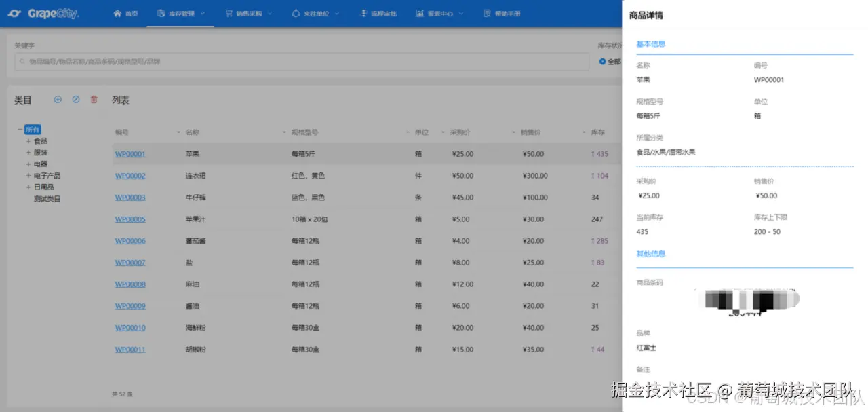The image size is (868, 412).
Task: Open the 首页 menu item
Action: click(x=126, y=14)
